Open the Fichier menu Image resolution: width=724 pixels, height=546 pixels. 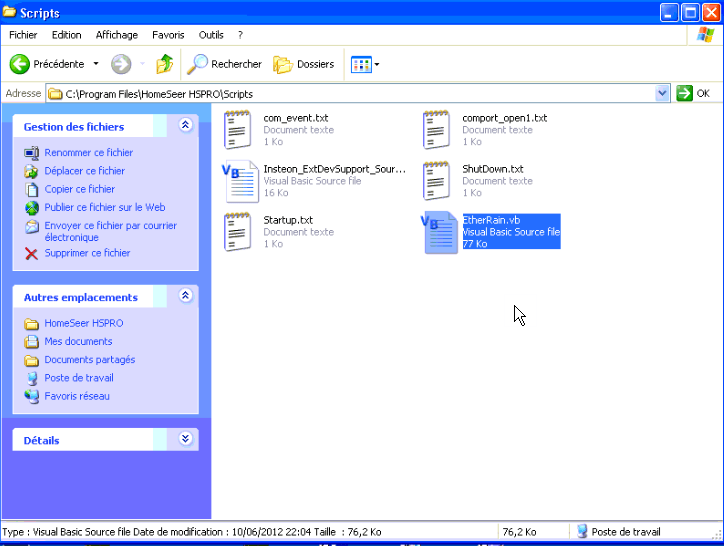click(x=23, y=35)
